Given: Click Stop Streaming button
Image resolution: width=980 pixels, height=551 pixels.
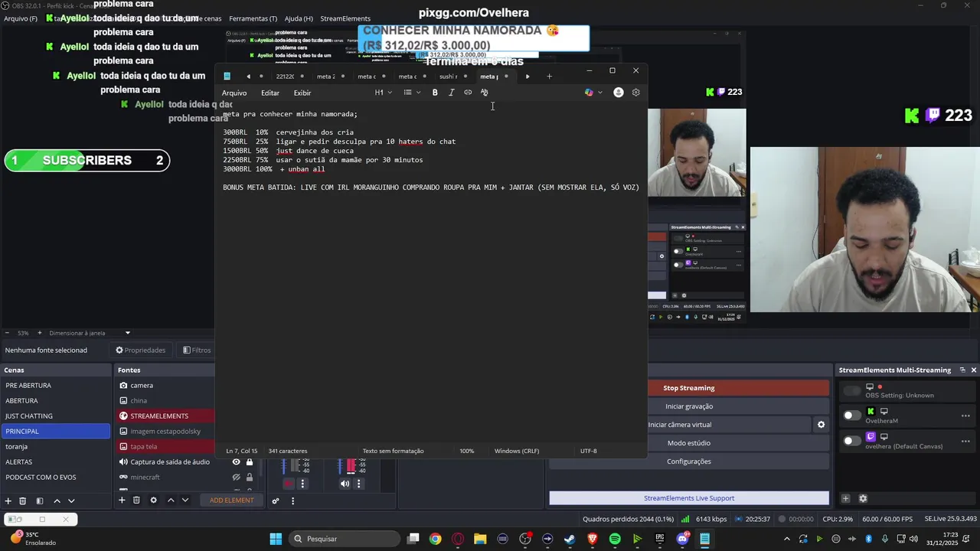Looking at the screenshot, I should (689, 388).
